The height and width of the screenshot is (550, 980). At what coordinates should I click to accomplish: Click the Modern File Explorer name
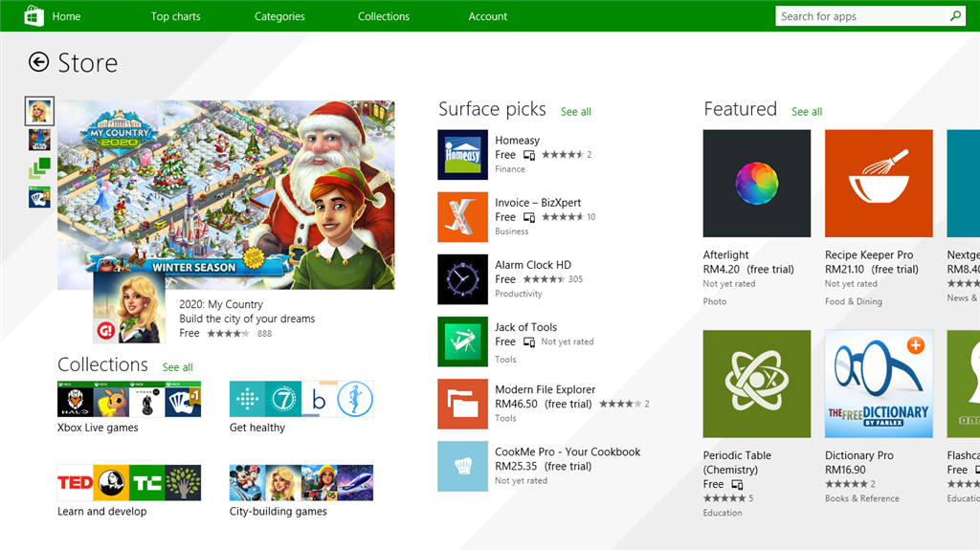545,389
